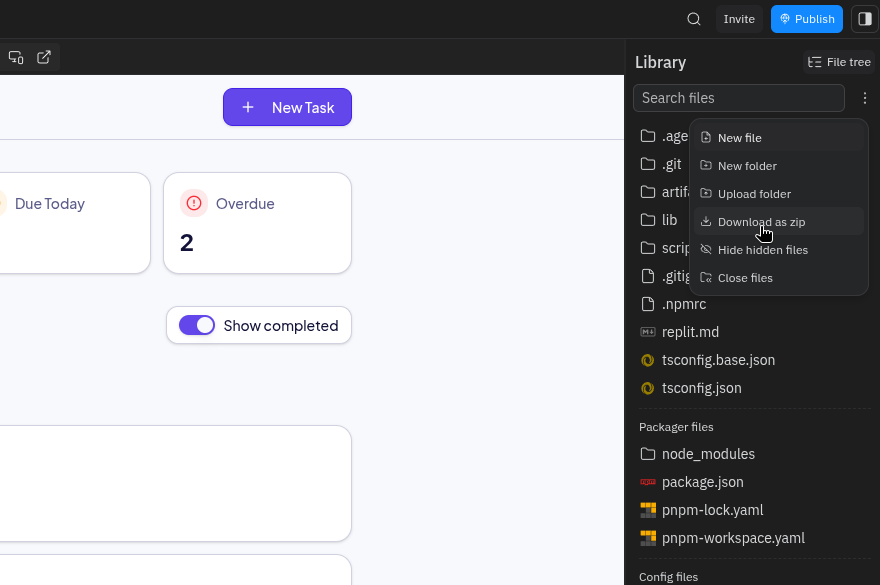This screenshot has height=585, width=880.
Task: Click the icon beside pnpm-workspace.yaml
Action: (x=648, y=538)
